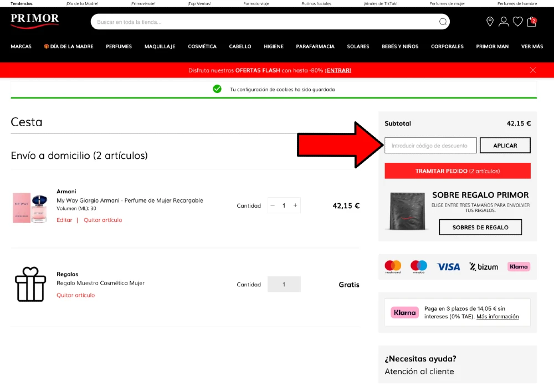The height and width of the screenshot is (392, 554).
Task: Click Perfumes de mujer trend link
Action: point(447,3)
